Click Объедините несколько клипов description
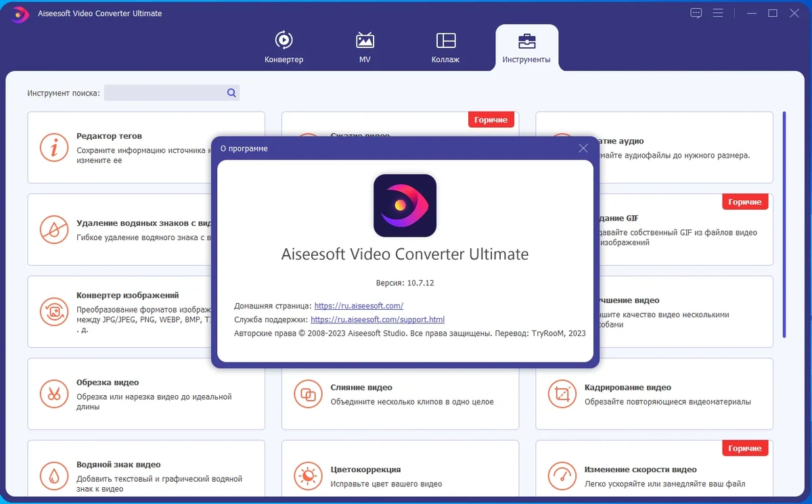Viewport: 812px width, 504px height. click(x=412, y=402)
